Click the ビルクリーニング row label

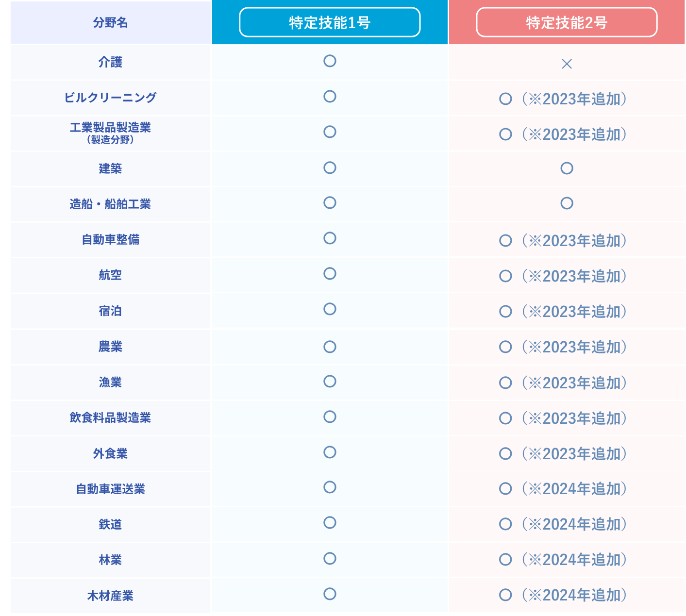pyautogui.click(x=111, y=98)
